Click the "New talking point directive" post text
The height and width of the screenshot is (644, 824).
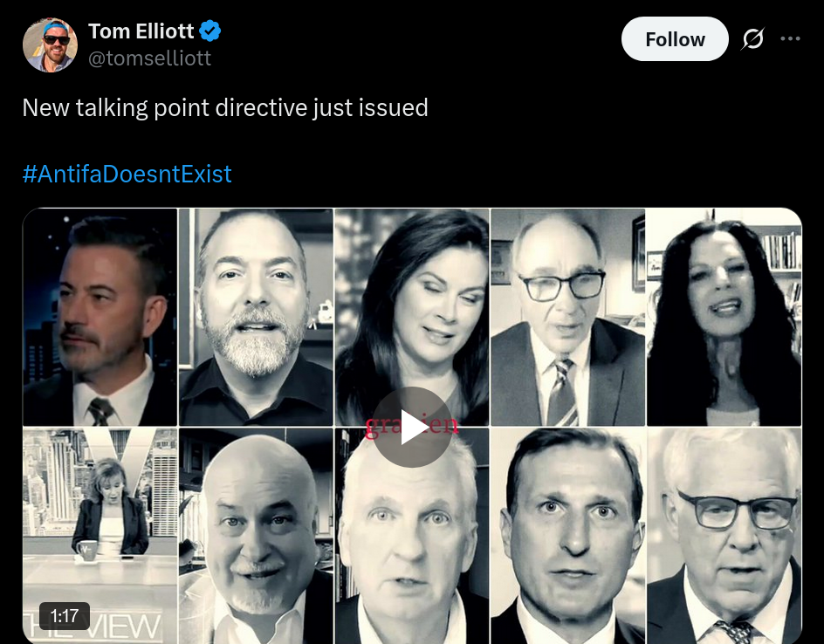[x=224, y=108]
